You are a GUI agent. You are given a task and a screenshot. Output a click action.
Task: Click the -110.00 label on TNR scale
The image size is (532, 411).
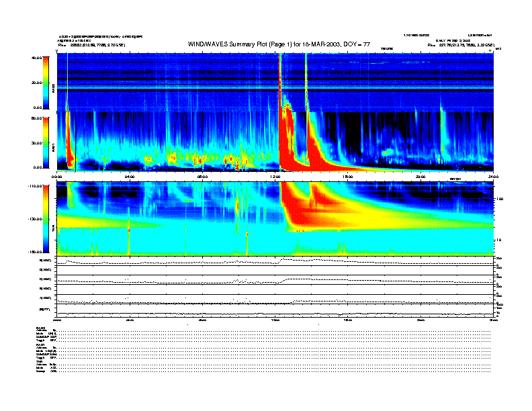point(36,186)
